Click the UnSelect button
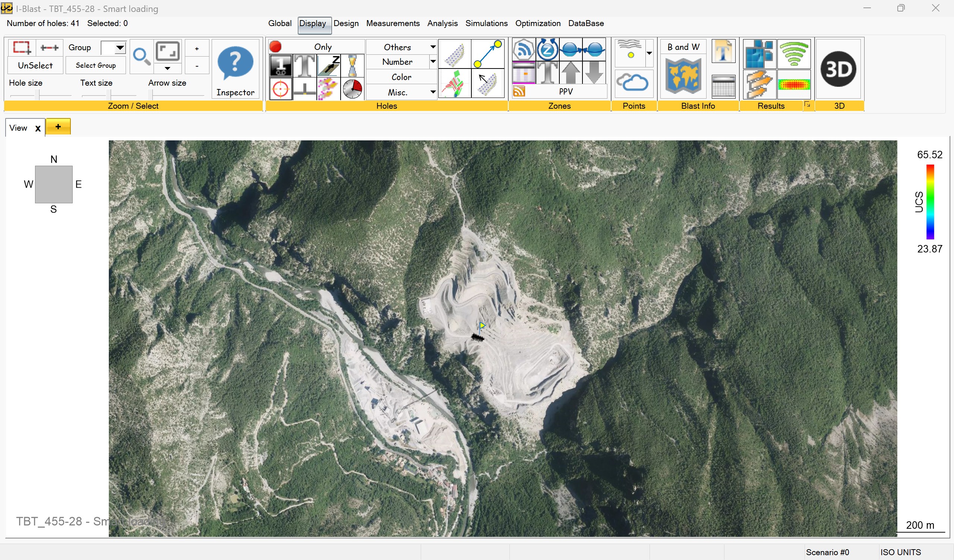The height and width of the screenshot is (560, 954). tap(35, 65)
